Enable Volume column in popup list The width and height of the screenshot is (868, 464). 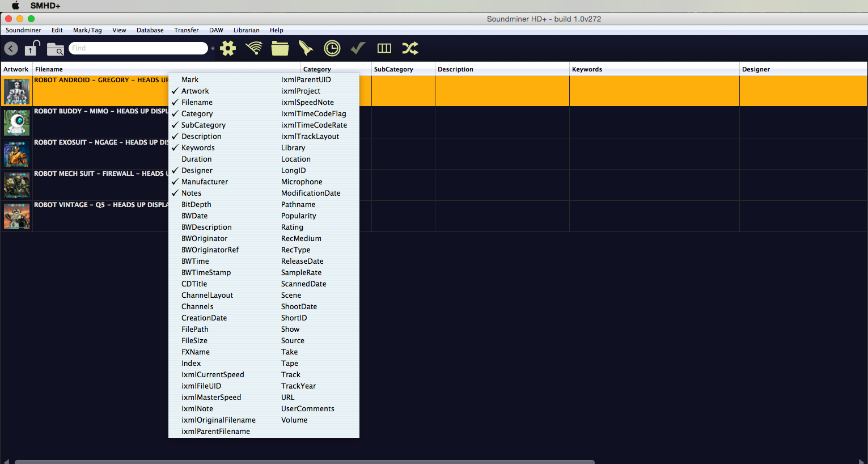pos(294,420)
